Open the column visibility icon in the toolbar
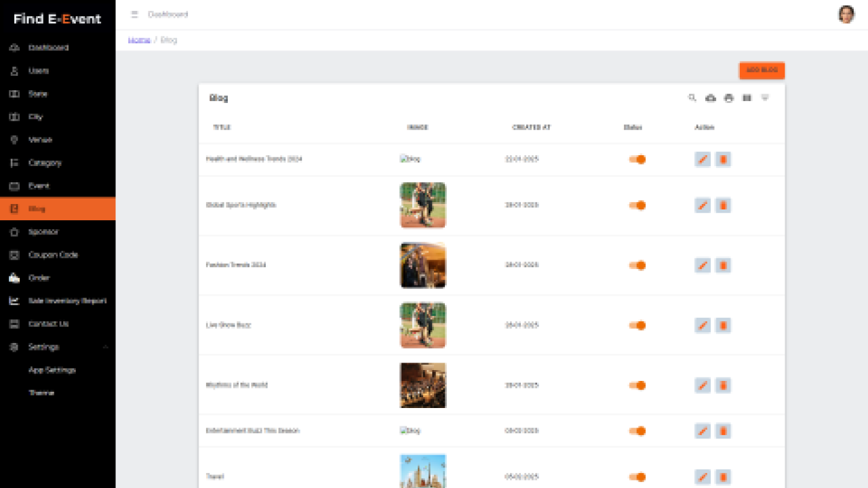The image size is (868, 488). coord(747,98)
